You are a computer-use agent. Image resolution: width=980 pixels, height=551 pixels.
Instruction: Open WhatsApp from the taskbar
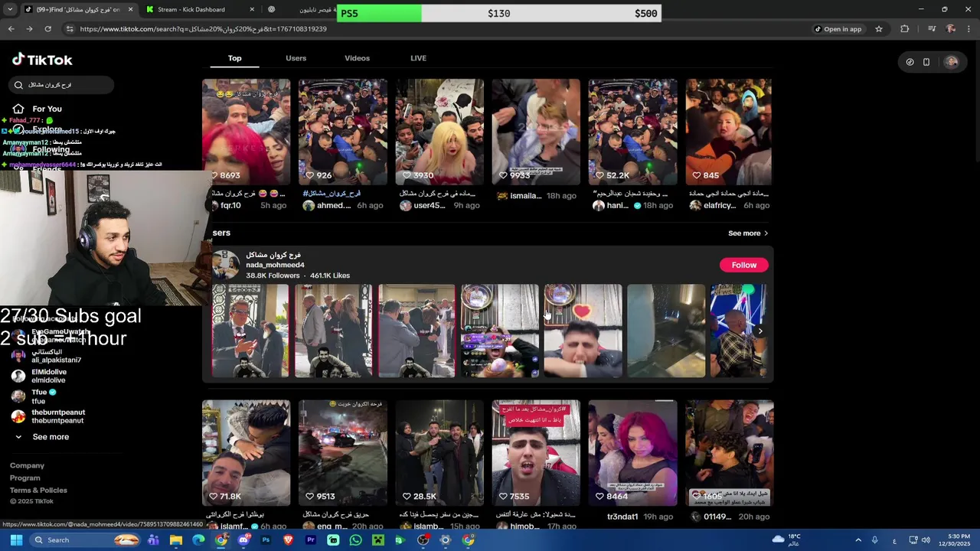coord(355,540)
